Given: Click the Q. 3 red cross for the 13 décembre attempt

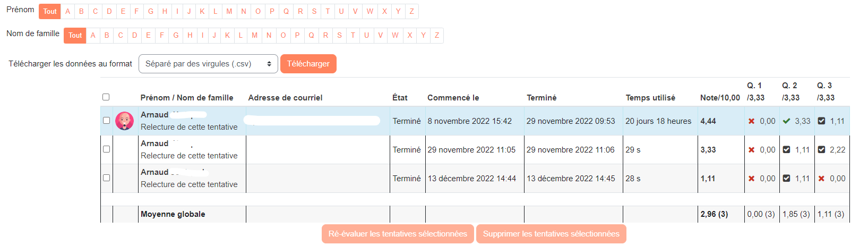Looking at the screenshot, I should point(821,179).
